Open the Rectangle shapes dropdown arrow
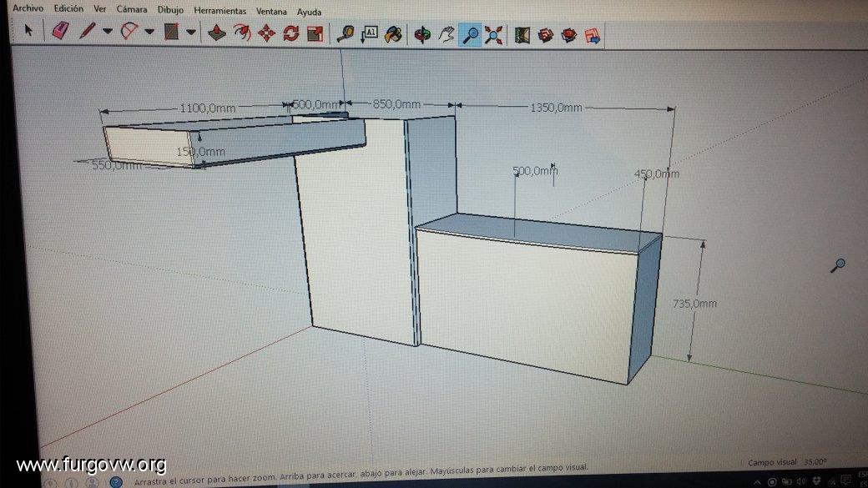This screenshot has height=488, width=868. [x=190, y=32]
